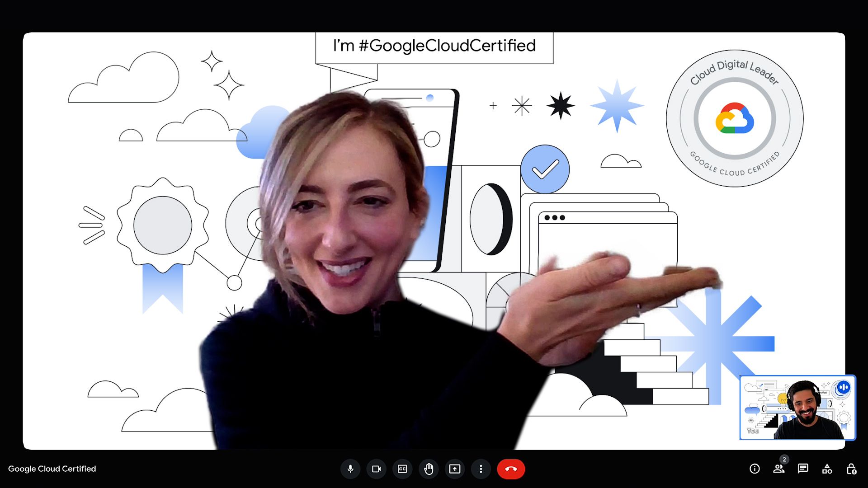
Task: Mute the microphone
Action: click(x=350, y=469)
